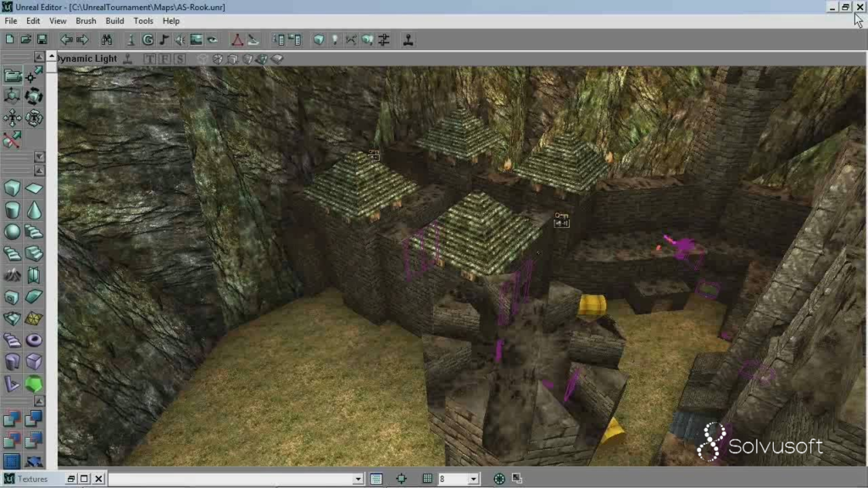Open the Build menu
The height and width of the screenshot is (488, 868).
pos(114,20)
